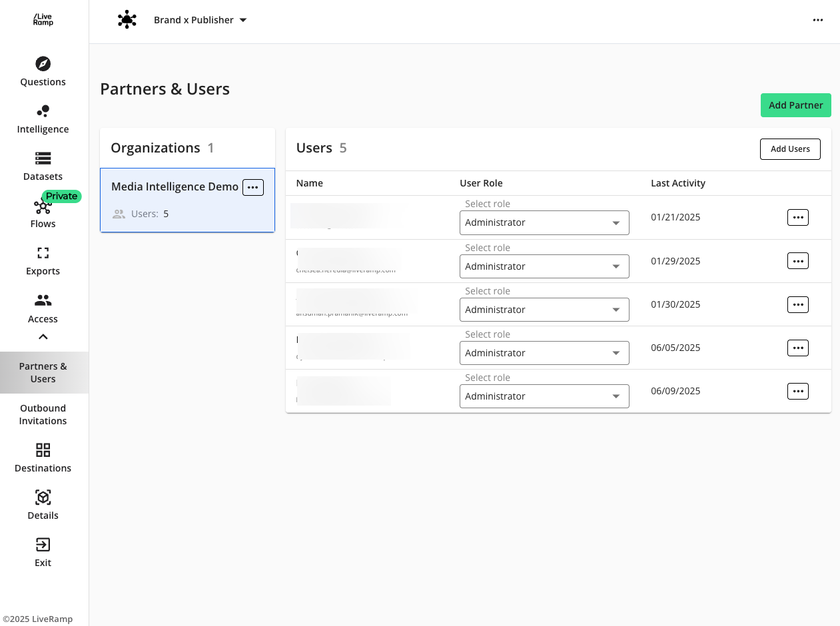The image size is (840, 626).
Task: Click the Exports icon
Action: (43, 253)
